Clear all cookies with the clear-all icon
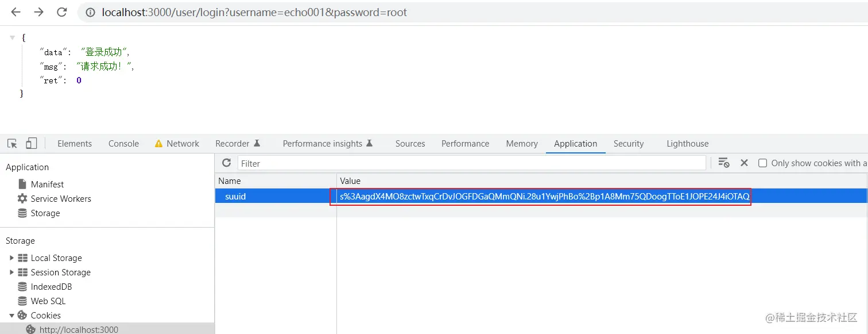 pos(723,163)
